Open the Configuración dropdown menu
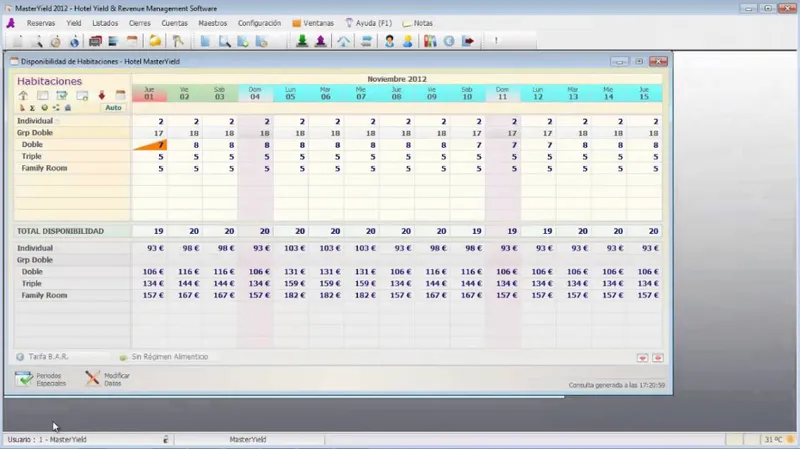 (x=259, y=23)
